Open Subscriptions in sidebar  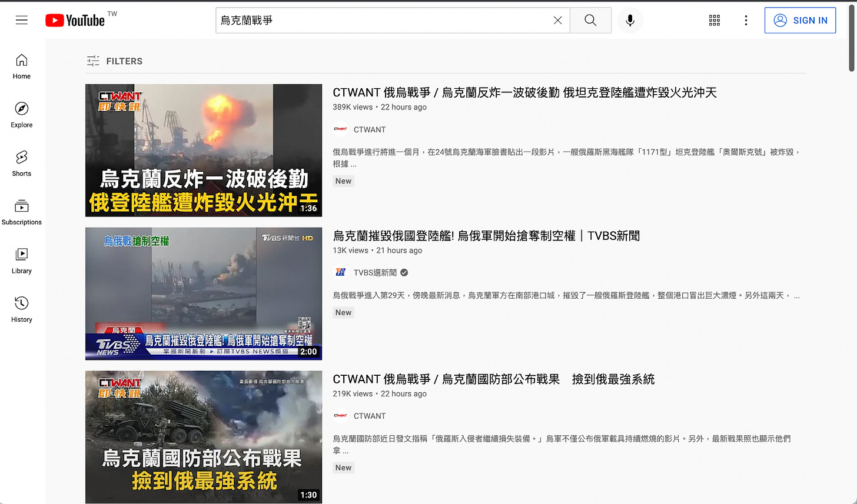[22, 213]
